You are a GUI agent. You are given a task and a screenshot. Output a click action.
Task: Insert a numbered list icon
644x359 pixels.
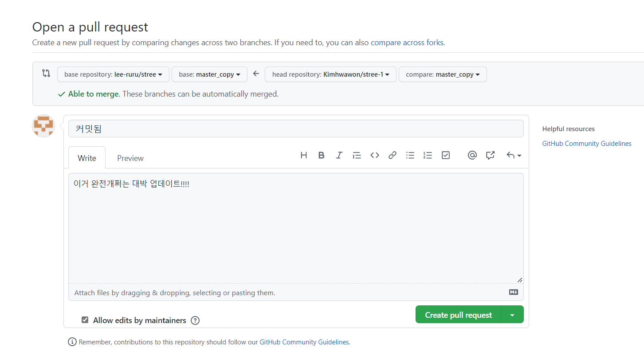tap(428, 155)
